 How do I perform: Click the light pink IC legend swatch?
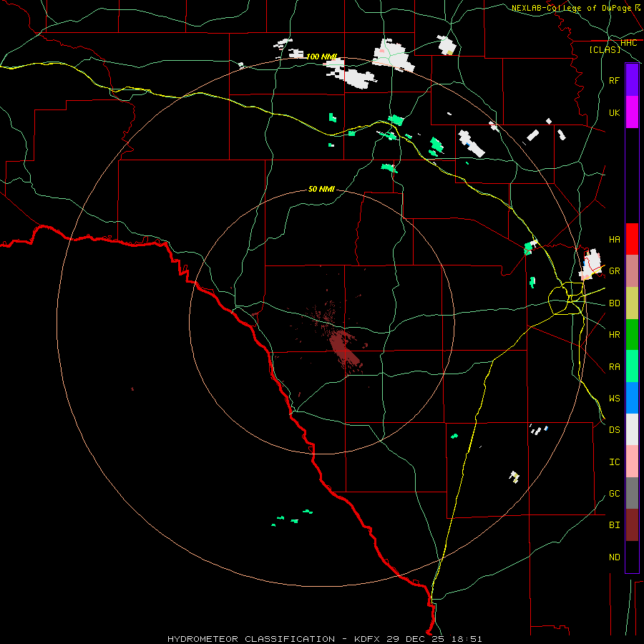[x=632, y=462]
